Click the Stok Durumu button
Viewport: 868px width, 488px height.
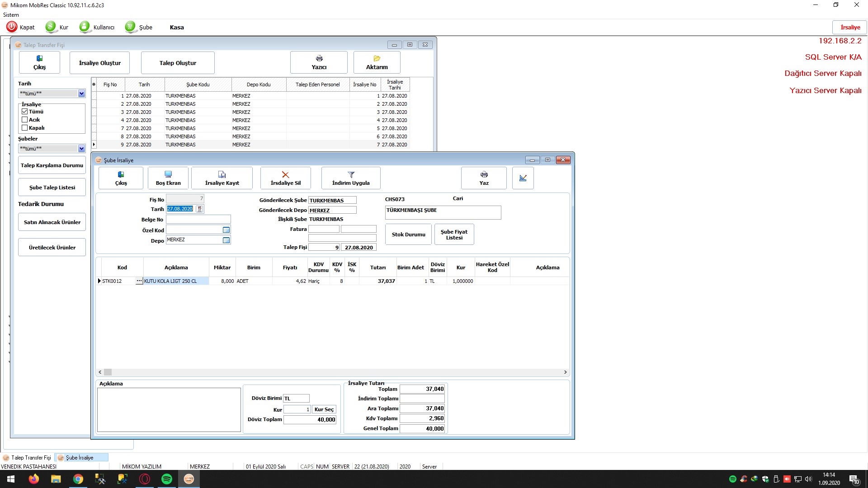(x=408, y=235)
